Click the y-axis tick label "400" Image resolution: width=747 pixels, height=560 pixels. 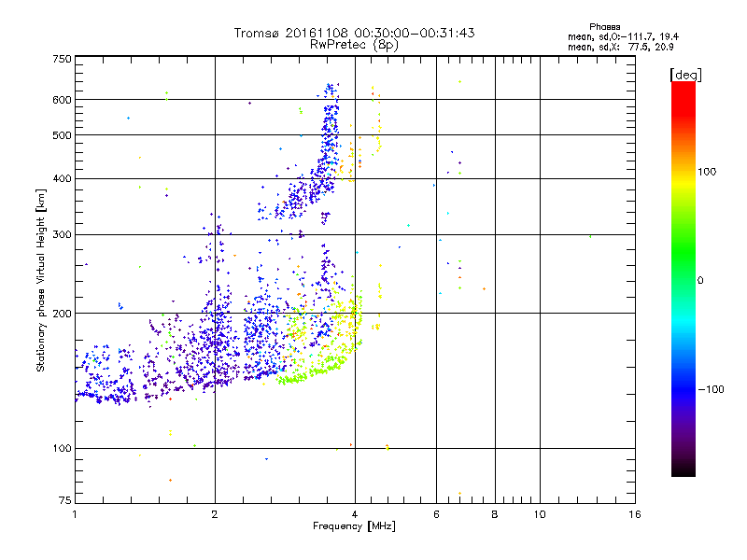coord(62,179)
